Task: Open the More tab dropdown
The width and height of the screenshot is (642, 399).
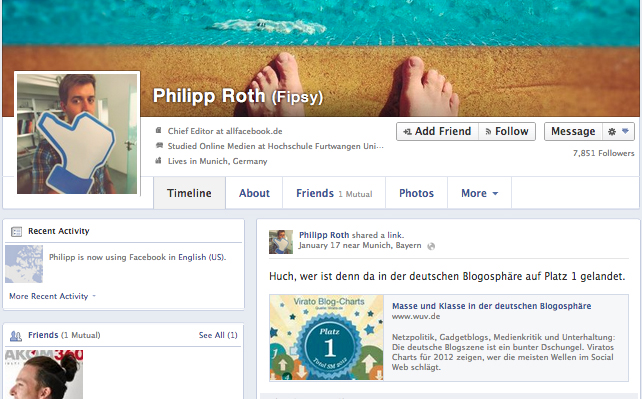Action: (x=479, y=193)
